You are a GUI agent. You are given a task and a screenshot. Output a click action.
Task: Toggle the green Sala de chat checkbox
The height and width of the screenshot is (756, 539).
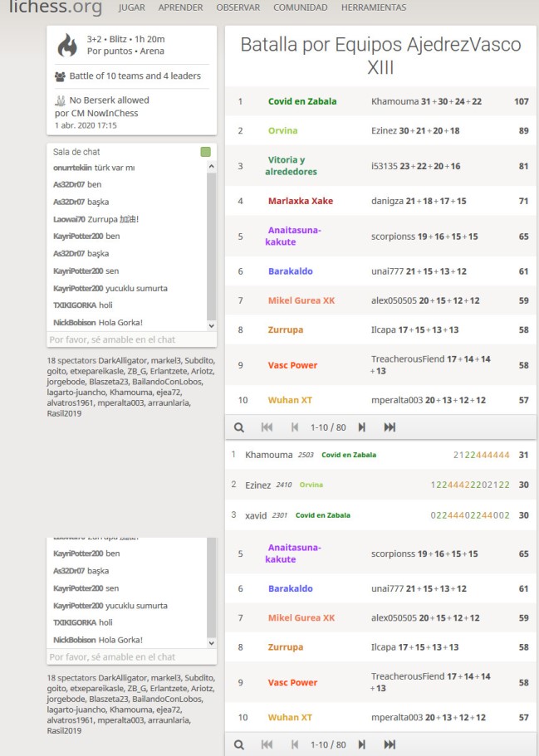pyautogui.click(x=205, y=153)
